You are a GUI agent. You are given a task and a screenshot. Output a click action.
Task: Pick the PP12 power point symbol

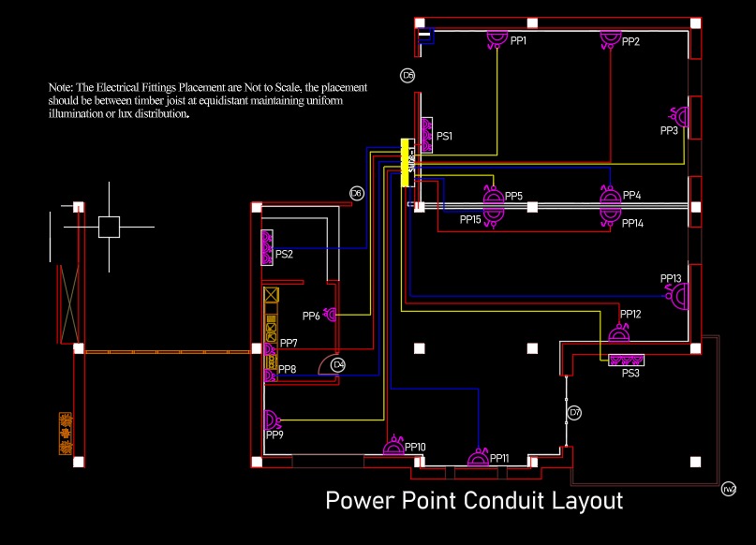[619, 332]
